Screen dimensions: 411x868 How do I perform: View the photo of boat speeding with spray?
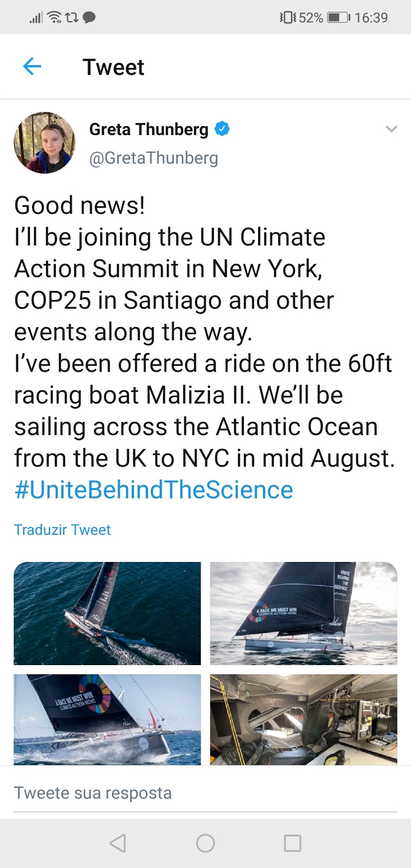pyautogui.click(x=107, y=719)
